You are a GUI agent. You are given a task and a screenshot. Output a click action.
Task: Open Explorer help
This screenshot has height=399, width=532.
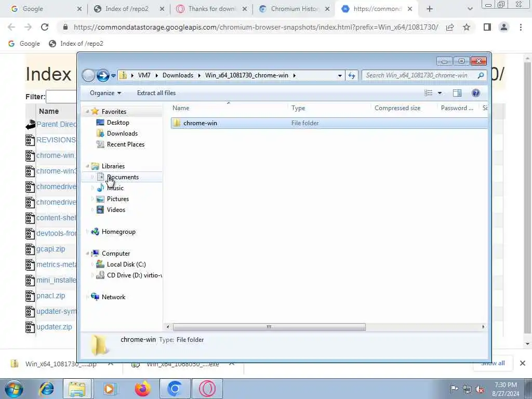476,93
